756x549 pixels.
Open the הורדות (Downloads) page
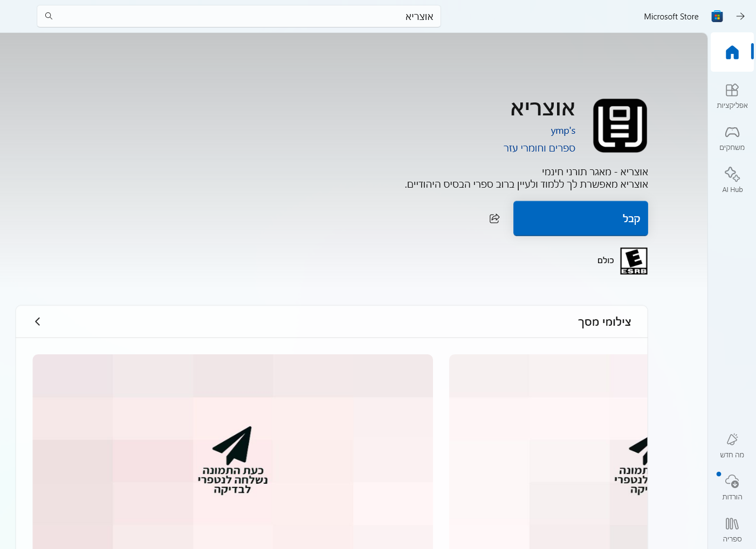click(x=732, y=488)
